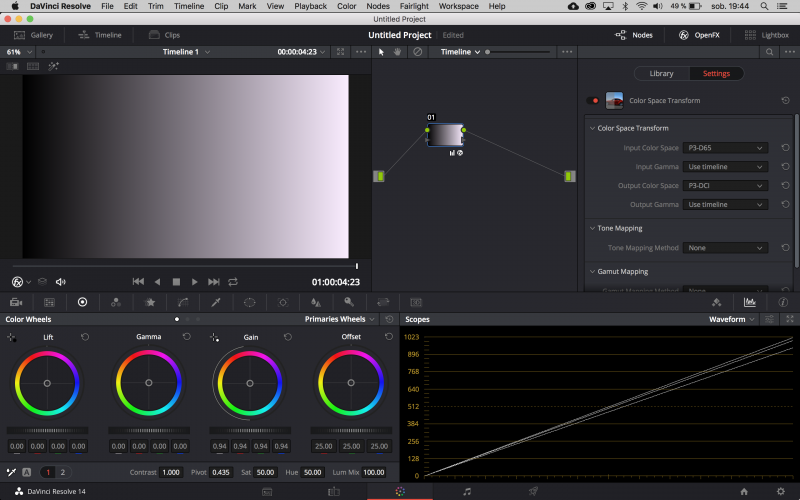Open the key palette
This screenshot has height=500, width=800.
[x=349, y=302]
